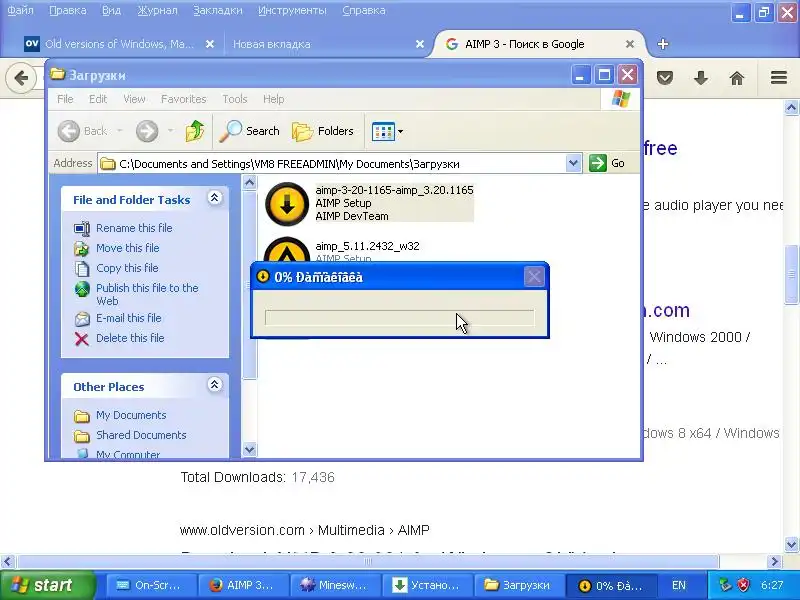This screenshot has height=600, width=800.
Task: Open the Windows Start button
Action: pyautogui.click(x=47, y=585)
